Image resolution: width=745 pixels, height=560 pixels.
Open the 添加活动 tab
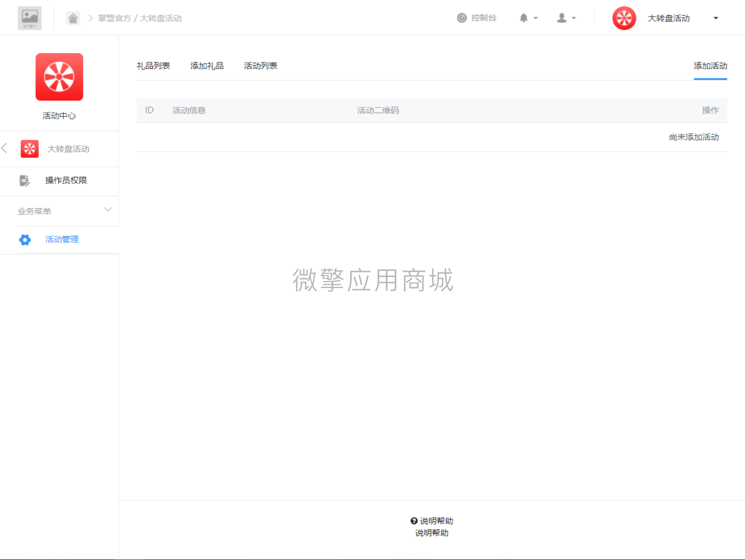pos(710,66)
